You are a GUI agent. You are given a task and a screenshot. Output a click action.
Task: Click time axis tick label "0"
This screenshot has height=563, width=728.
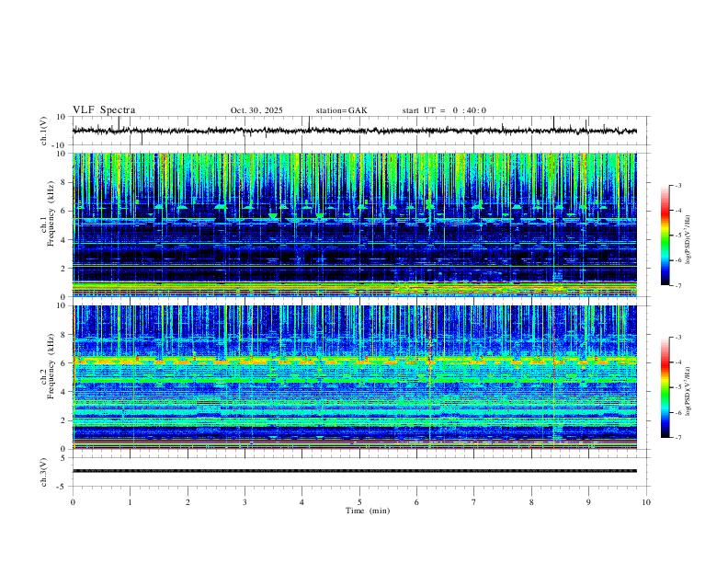73,502
